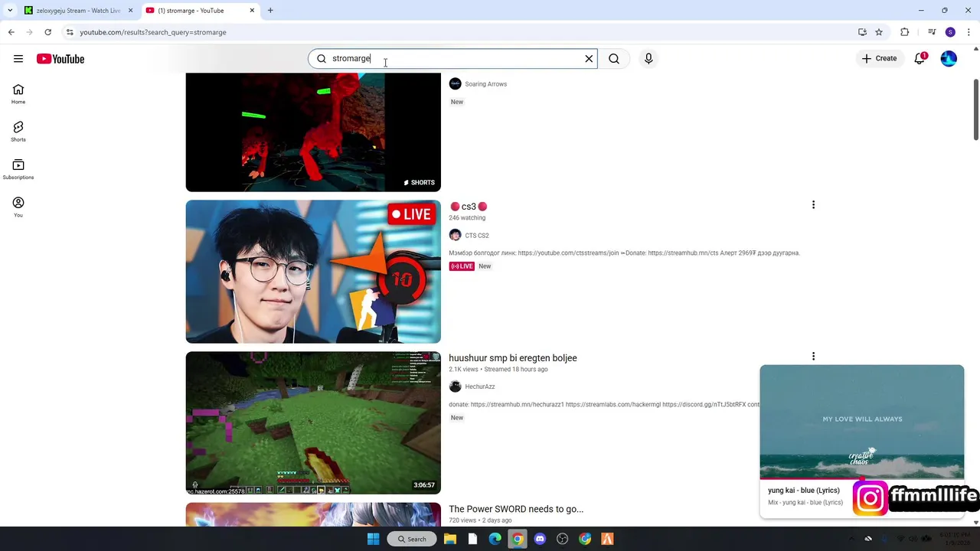Open the Chrome profile S avatar

[x=950, y=32]
